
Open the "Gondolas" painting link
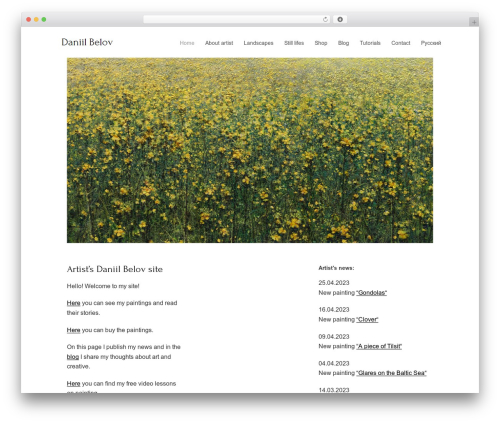371,293
